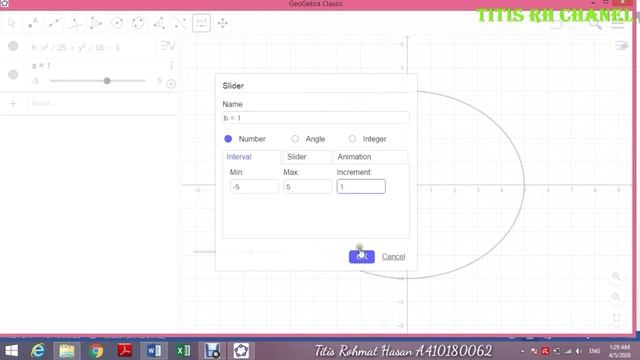Open the GeoGebra hamburger main menu
Image resolution: width=640 pixels, height=360 pixels.
pyautogui.click(x=618, y=25)
